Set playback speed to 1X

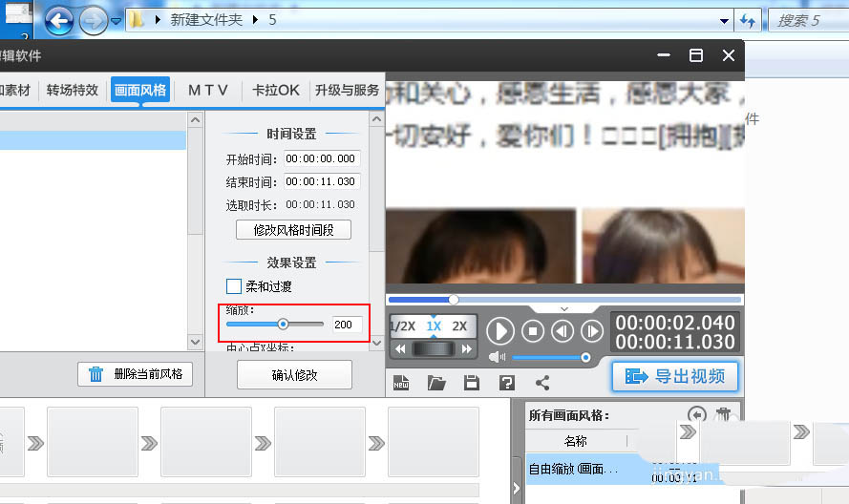pyautogui.click(x=434, y=326)
